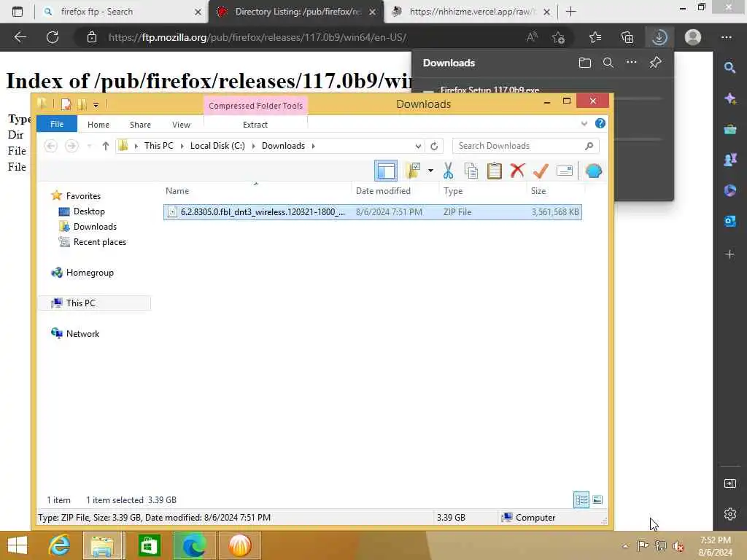Refresh the Downloads folder address bar
The image size is (747, 560).
[x=434, y=146]
